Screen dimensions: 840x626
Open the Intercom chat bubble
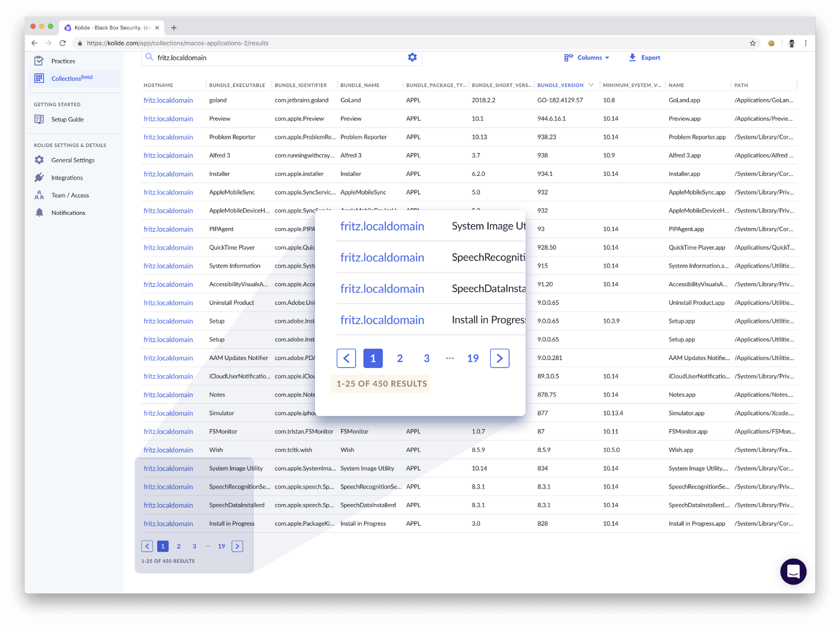click(793, 571)
